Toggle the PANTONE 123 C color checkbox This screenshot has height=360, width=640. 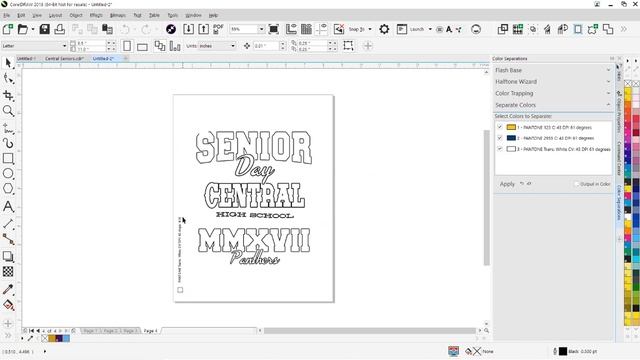click(x=500, y=127)
